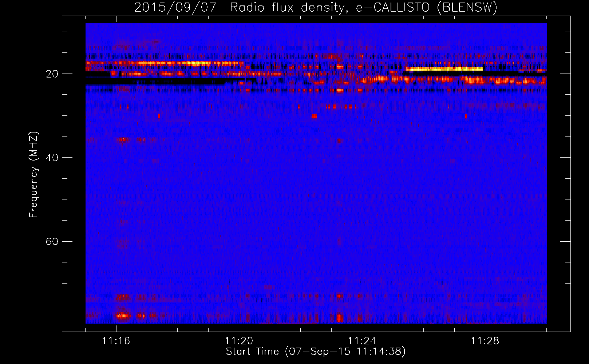
Task: Click the bright yellow burst near 11:26 at 19 MHz
Action: (x=444, y=69)
